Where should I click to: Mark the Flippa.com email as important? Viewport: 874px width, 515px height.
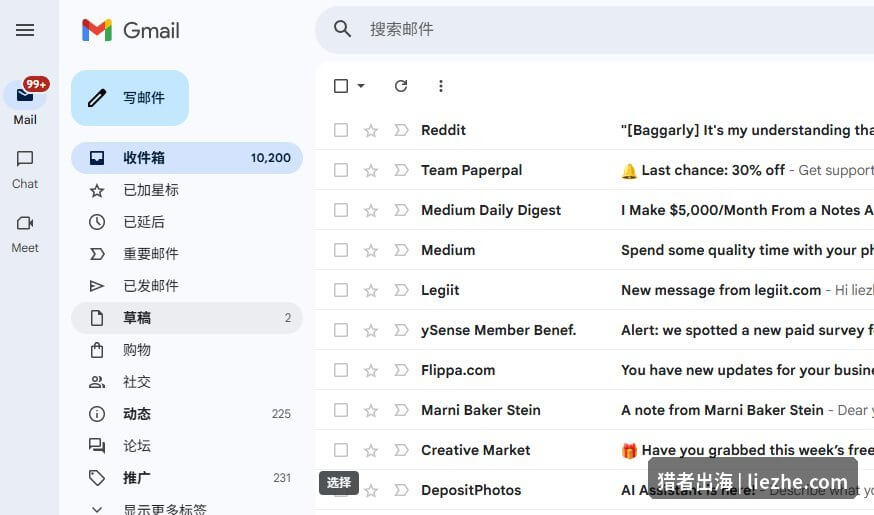(401, 370)
